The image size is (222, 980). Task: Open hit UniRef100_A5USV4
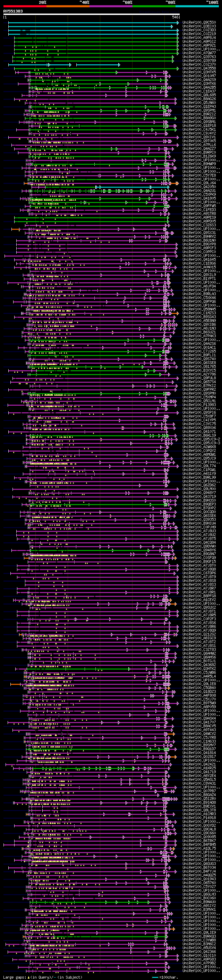199,948
